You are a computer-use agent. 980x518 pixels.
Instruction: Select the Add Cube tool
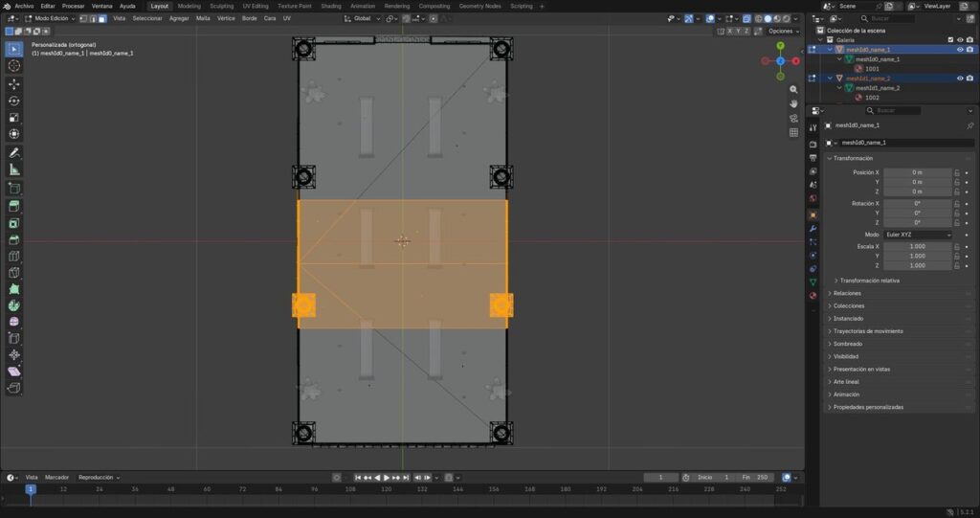pyautogui.click(x=14, y=189)
